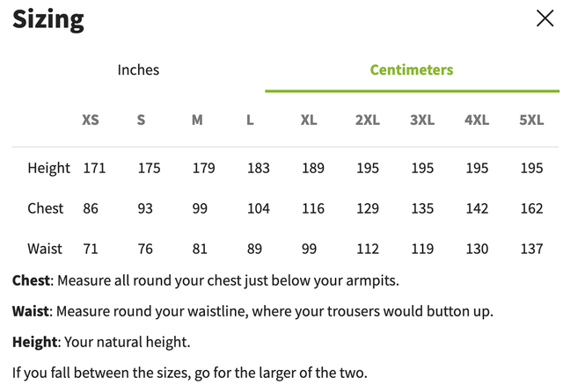Click the S size column header

(x=141, y=120)
